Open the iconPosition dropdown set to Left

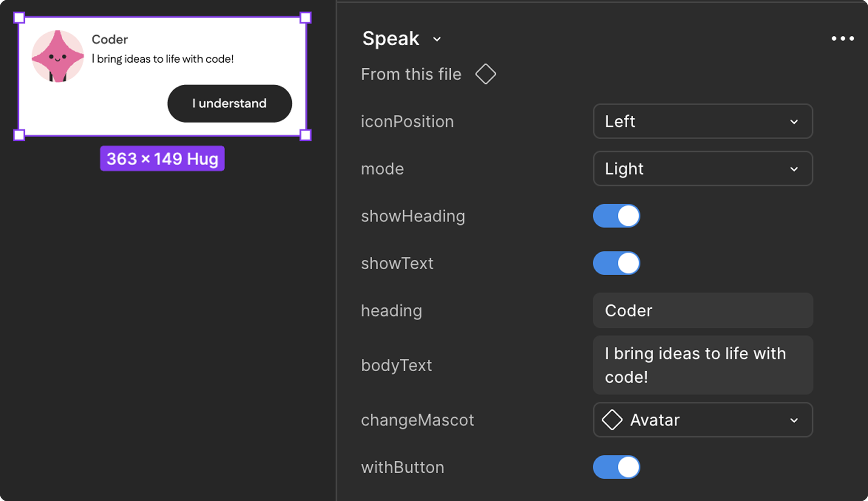(x=702, y=121)
